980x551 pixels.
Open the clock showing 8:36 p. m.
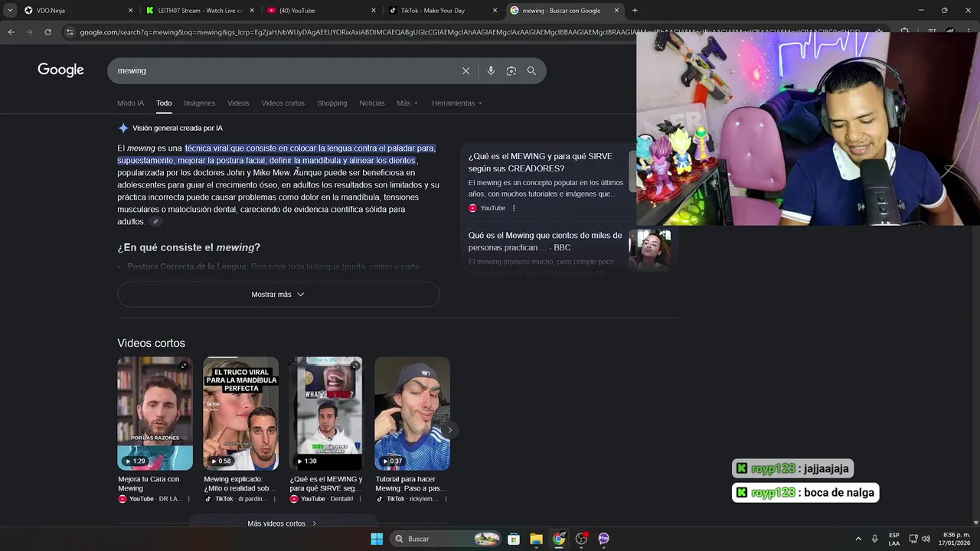pos(956,539)
